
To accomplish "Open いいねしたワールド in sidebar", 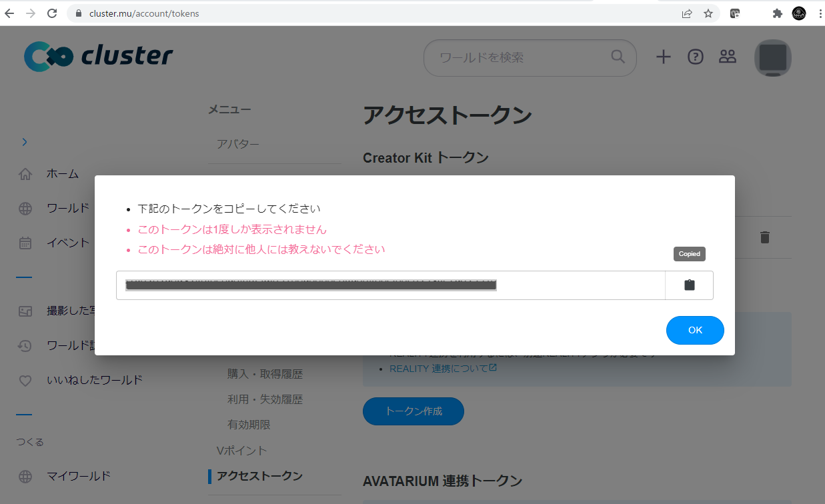I will (x=94, y=380).
